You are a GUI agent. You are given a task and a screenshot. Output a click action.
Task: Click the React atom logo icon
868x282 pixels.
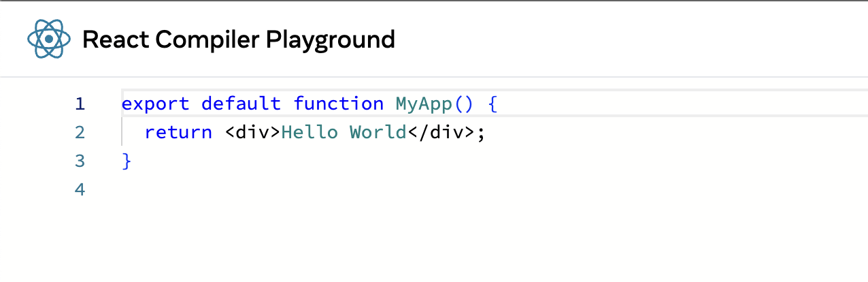[x=48, y=39]
